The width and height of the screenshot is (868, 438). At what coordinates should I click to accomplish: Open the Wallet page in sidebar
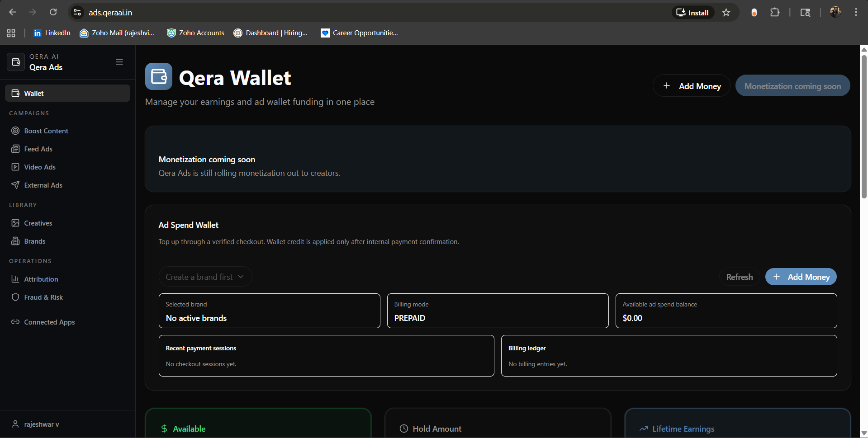click(67, 93)
